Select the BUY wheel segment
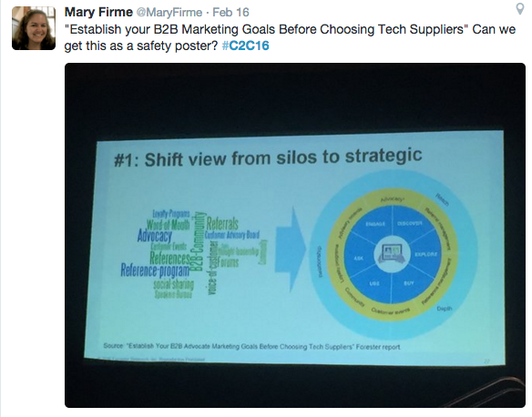Image resolution: width=532 pixels, height=417 pixels. pyautogui.click(x=409, y=283)
